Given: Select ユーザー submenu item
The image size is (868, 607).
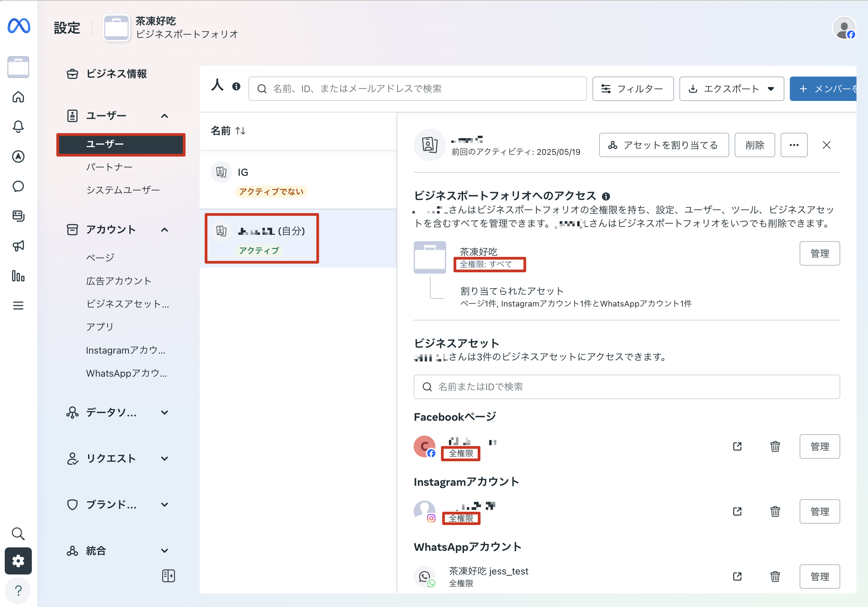Looking at the screenshot, I should (121, 144).
